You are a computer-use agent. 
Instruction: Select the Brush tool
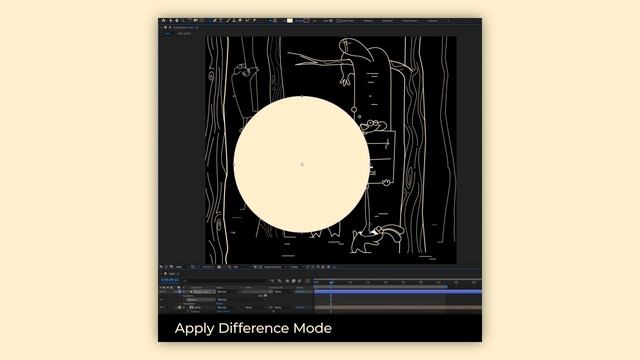[228, 20]
